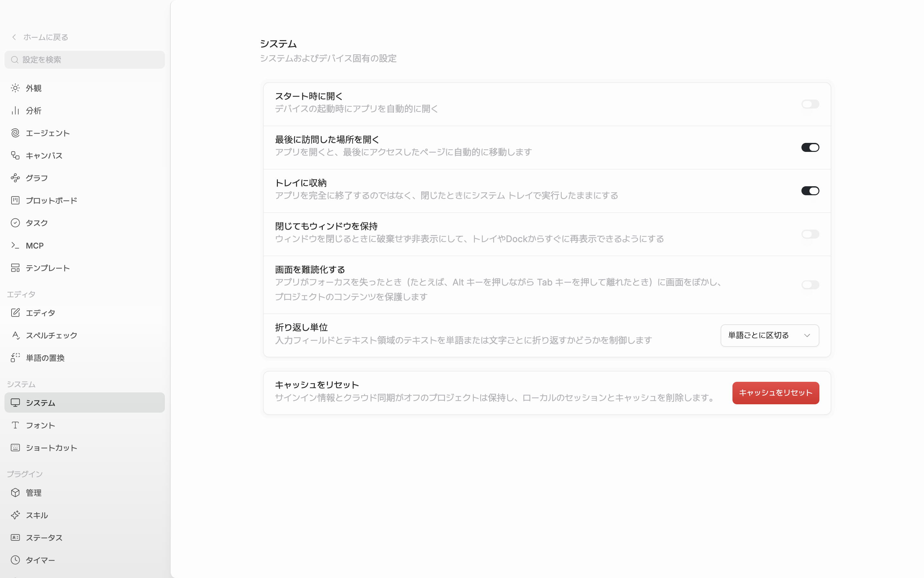The height and width of the screenshot is (578, 924).
Task: Click the プラグイン section header label
Action: (25, 474)
